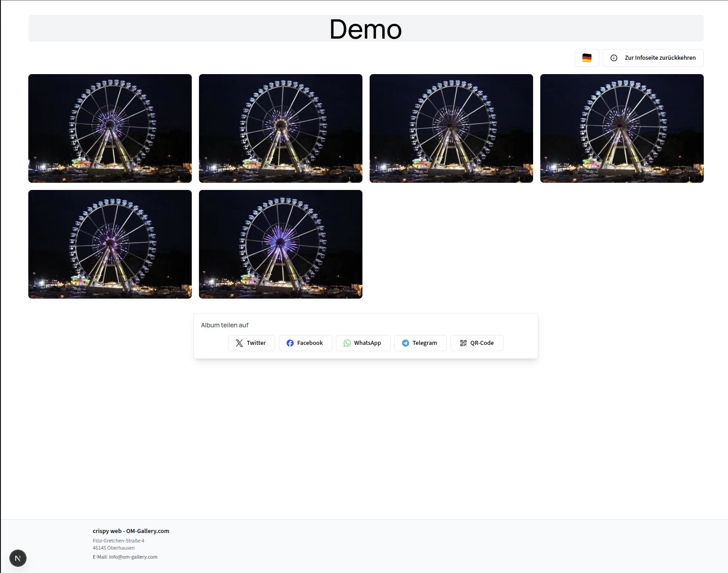Click the Flöz-Gretchen-Straße 4 address line
The width and height of the screenshot is (728, 573).
pos(119,541)
